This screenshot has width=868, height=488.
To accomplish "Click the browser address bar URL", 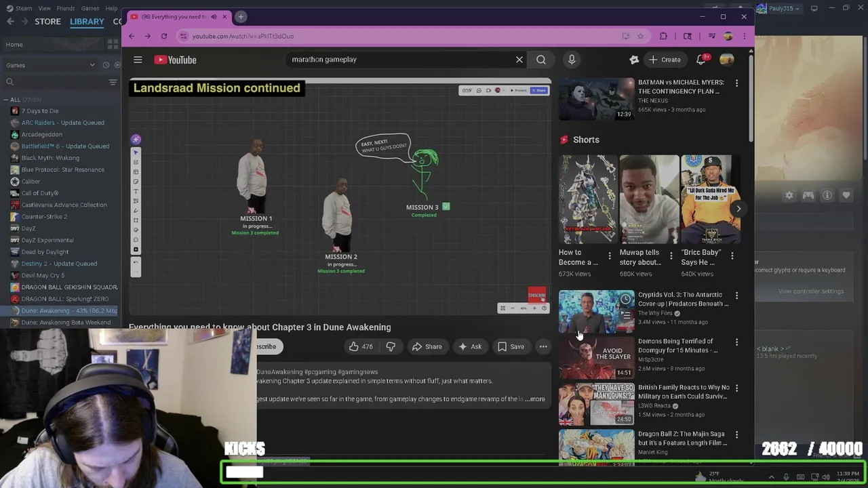I will click(x=243, y=36).
